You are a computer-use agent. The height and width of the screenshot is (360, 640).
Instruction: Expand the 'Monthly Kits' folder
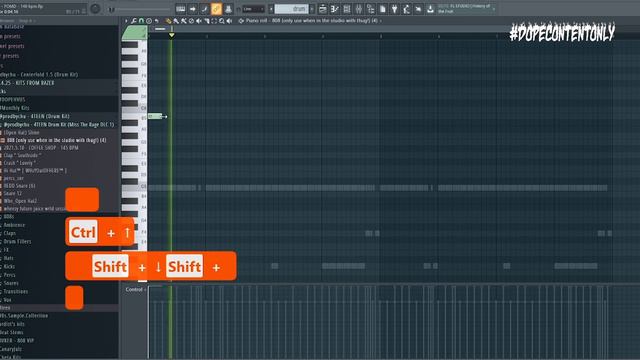click(x=15, y=108)
